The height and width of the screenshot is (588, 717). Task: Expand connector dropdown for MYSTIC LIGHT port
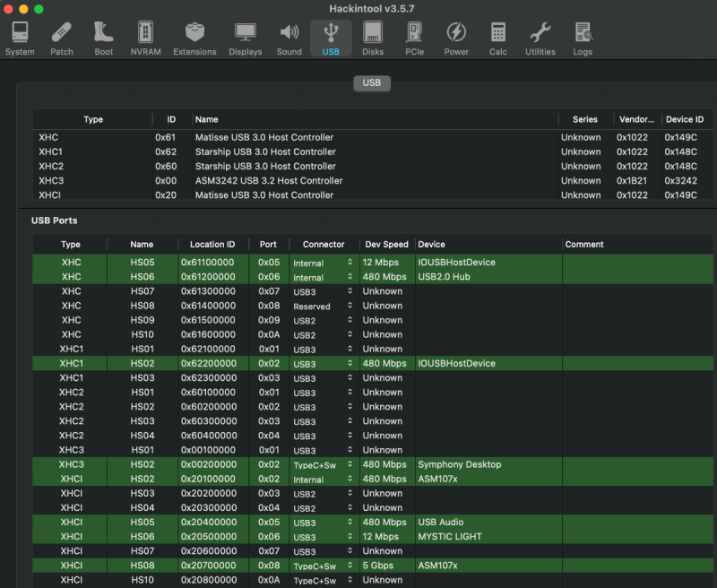(323, 537)
